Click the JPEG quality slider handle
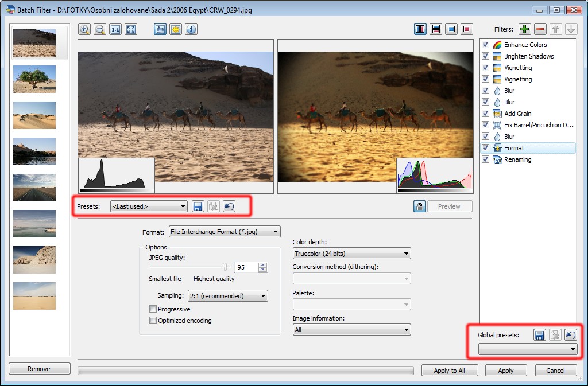This screenshot has height=386, width=588. pyautogui.click(x=225, y=267)
